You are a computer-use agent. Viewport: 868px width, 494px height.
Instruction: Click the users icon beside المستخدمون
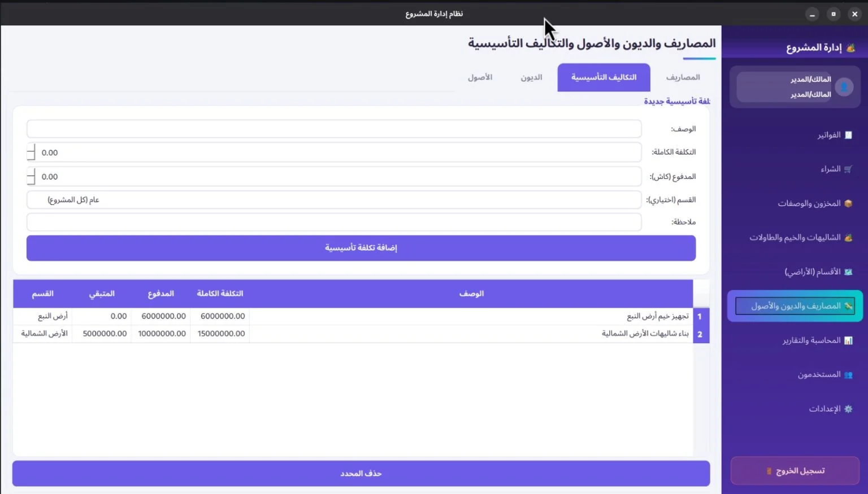(x=848, y=374)
